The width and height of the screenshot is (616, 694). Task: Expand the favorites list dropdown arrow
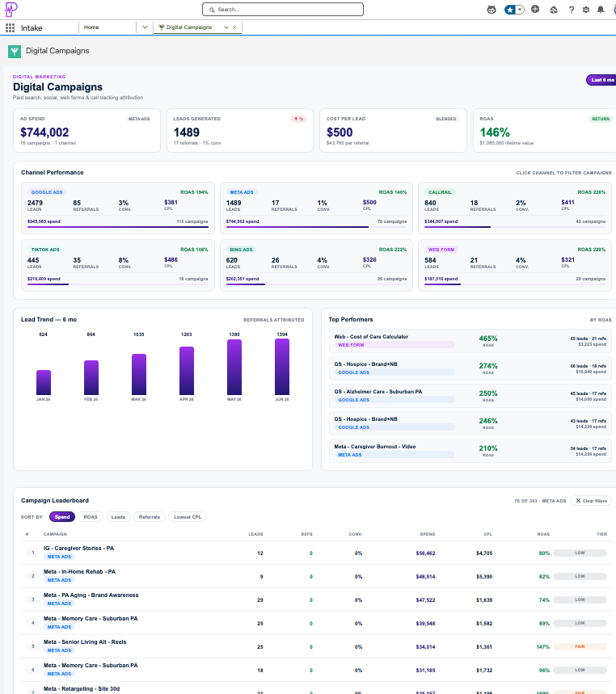point(520,10)
